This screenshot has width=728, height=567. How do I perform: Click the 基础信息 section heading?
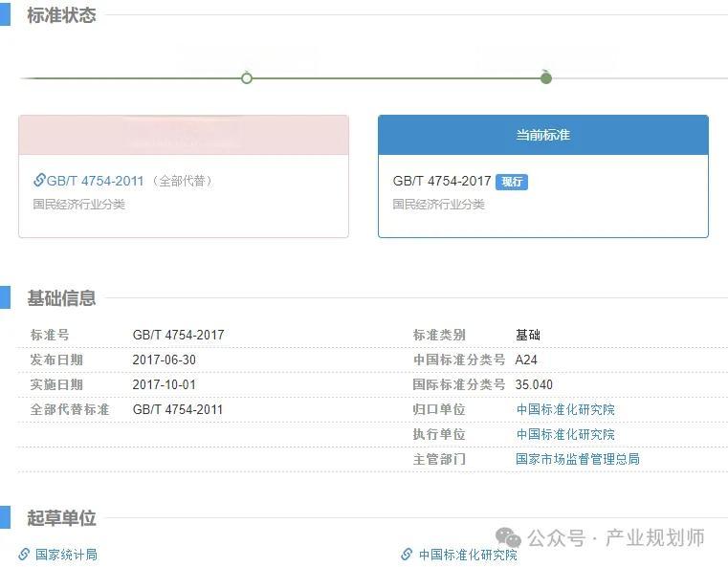pyautogui.click(x=61, y=298)
